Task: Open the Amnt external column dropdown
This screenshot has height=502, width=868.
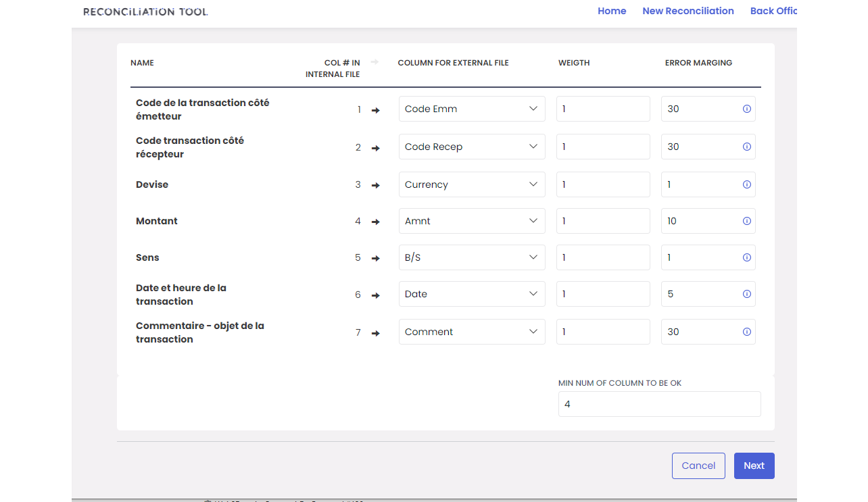Action: point(471,221)
